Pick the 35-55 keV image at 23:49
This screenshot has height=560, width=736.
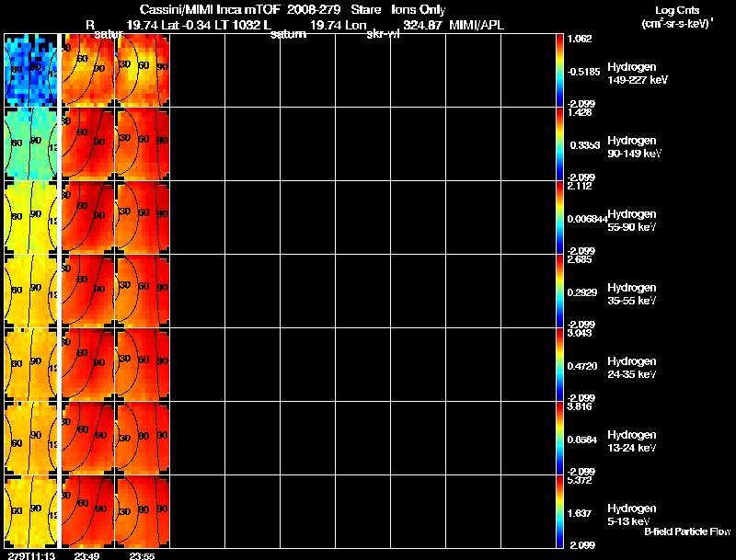[x=87, y=291]
